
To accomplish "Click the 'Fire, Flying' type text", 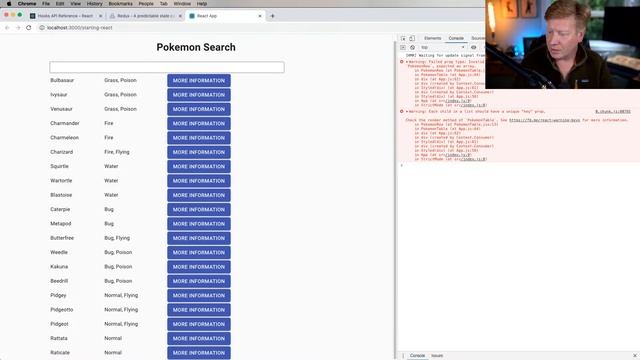I will [117, 152].
